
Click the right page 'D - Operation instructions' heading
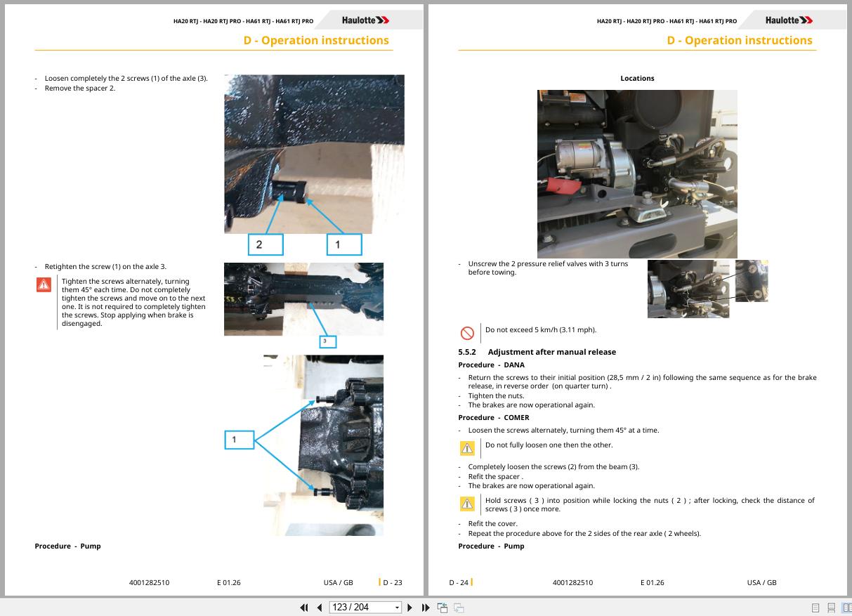point(740,41)
